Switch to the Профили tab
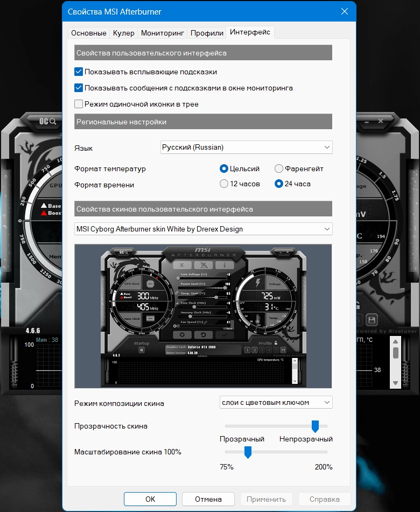The image size is (420, 512). 207,33
